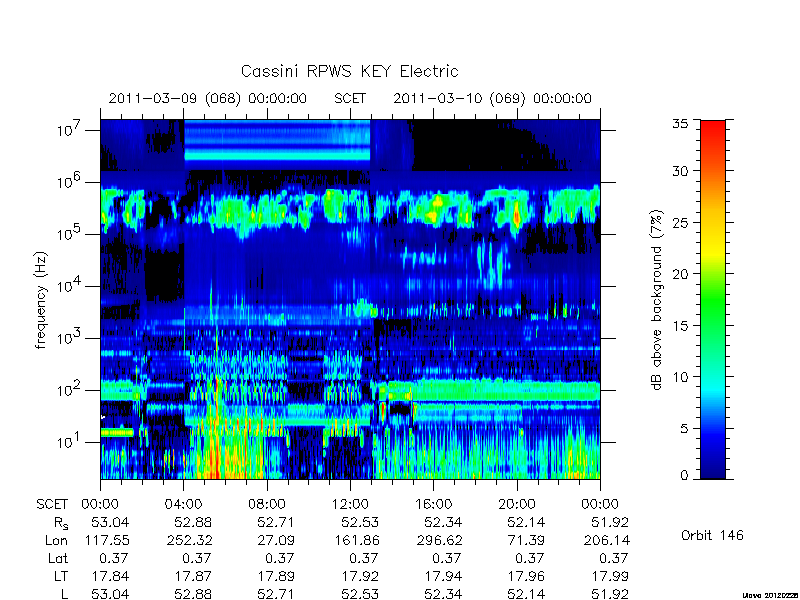This screenshot has height=600, width=800.
Task: Click the L row value 52.14
Action: coord(527,594)
